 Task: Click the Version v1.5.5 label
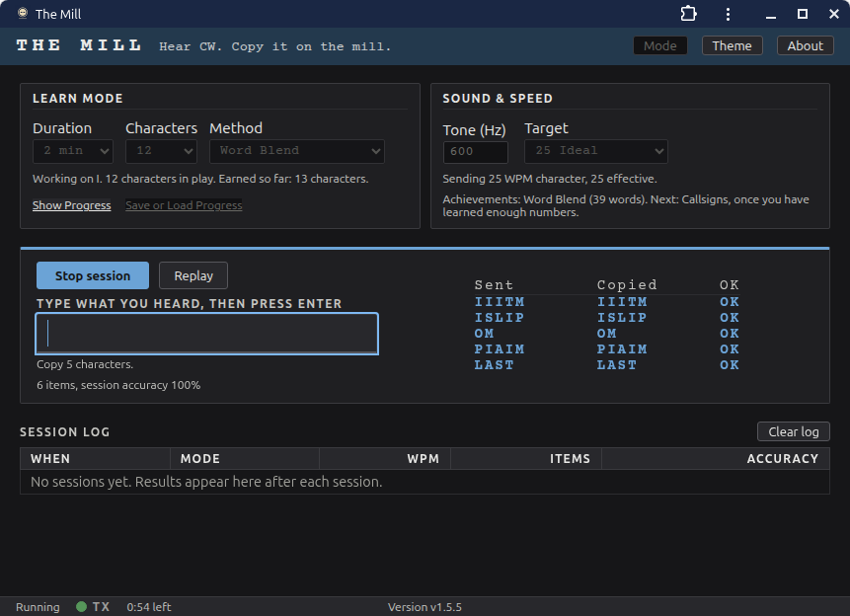(x=425, y=607)
